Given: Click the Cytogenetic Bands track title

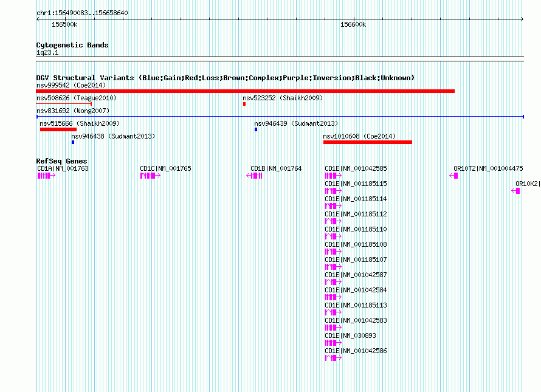Looking at the screenshot, I should 72,45.
